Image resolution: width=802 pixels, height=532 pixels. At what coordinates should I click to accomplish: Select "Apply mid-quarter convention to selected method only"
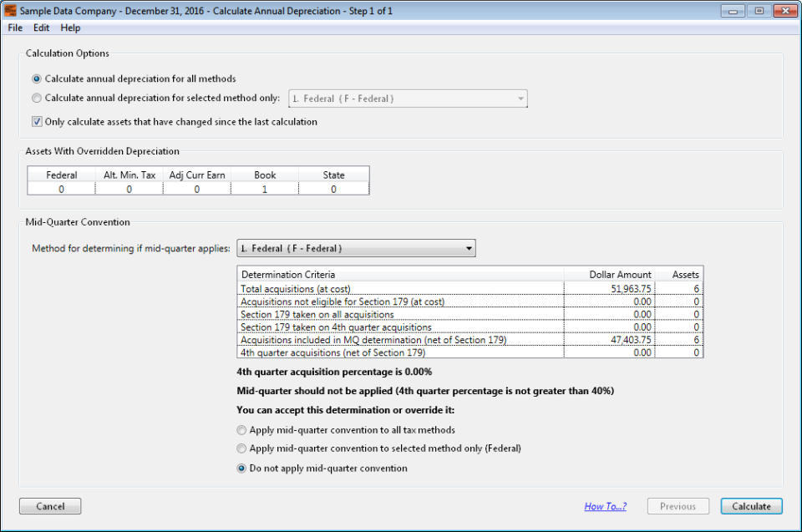coord(241,448)
